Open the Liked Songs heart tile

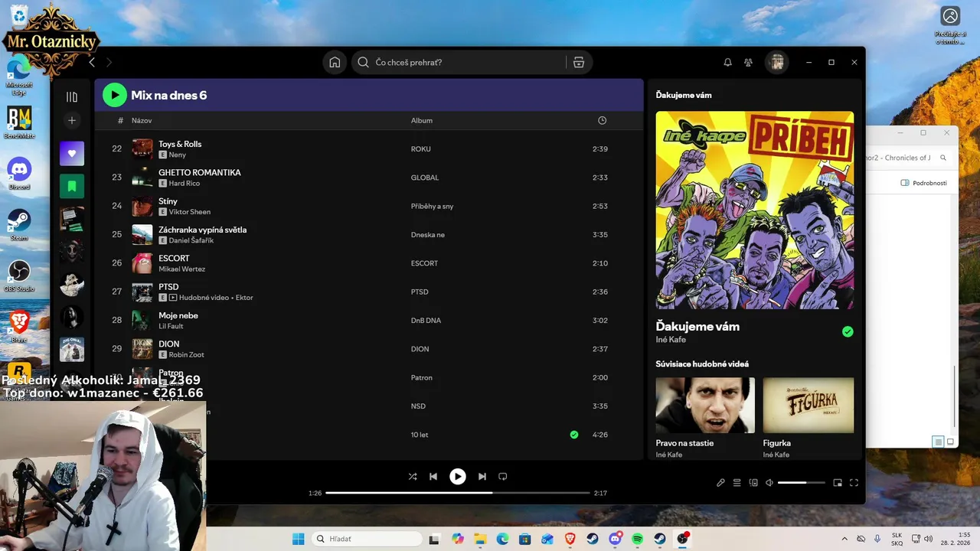pyautogui.click(x=72, y=153)
